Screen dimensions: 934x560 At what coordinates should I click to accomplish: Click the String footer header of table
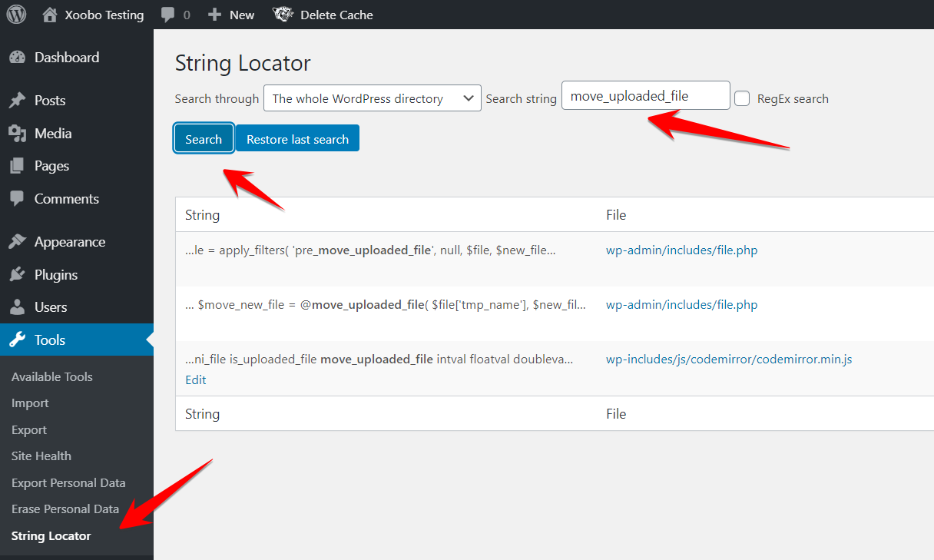[203, 414]
